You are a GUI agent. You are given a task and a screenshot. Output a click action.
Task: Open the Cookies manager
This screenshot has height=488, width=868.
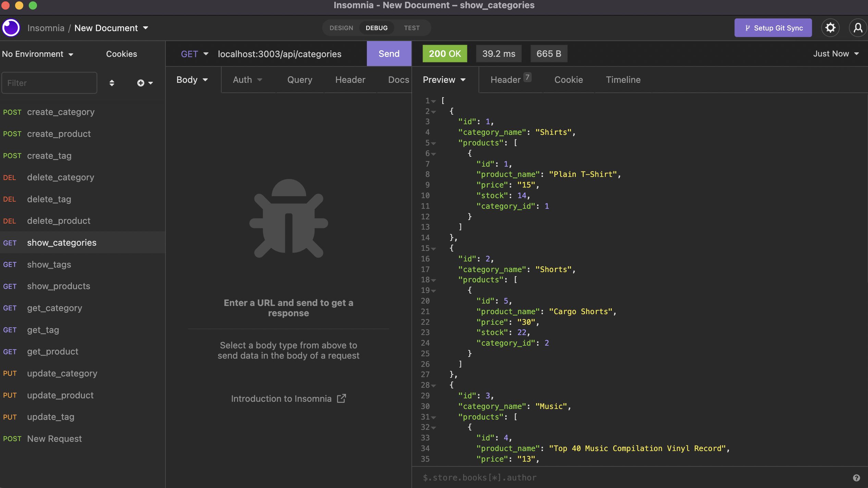[x=121, y=54]
